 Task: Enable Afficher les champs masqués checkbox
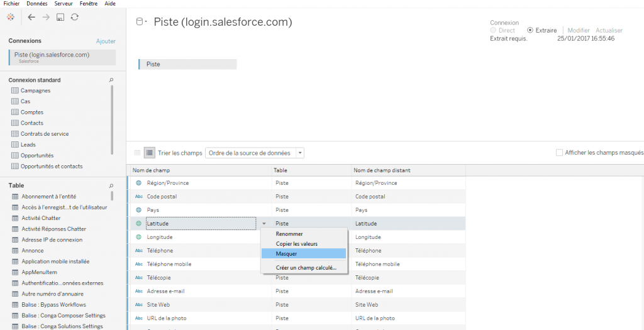coord(559,153)
